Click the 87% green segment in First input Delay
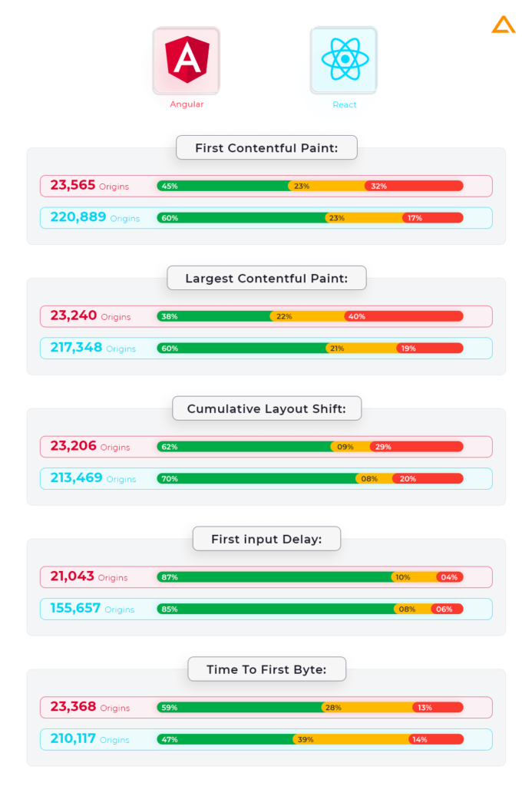532x786 pixels. coord(274,577)
